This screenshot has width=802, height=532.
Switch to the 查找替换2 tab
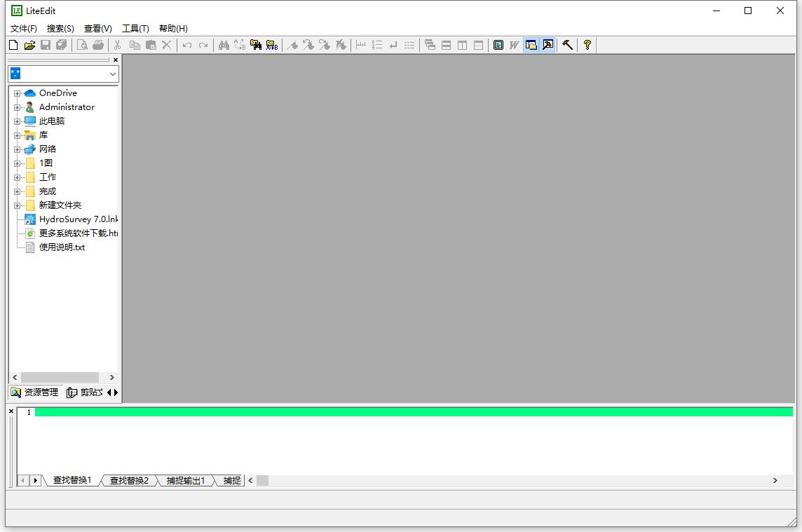click(x=129, y=481)
